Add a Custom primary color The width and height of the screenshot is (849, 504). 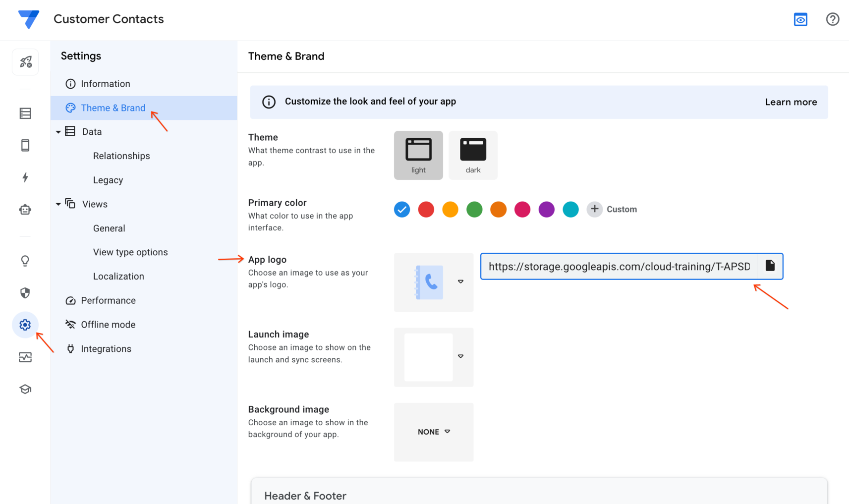tap(612, 209)
